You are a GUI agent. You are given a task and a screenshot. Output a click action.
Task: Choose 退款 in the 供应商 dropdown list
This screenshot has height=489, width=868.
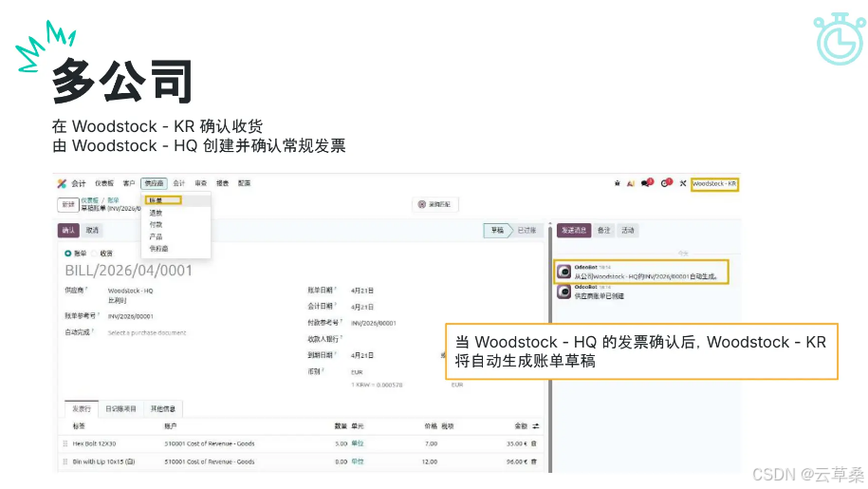(156, 213)
